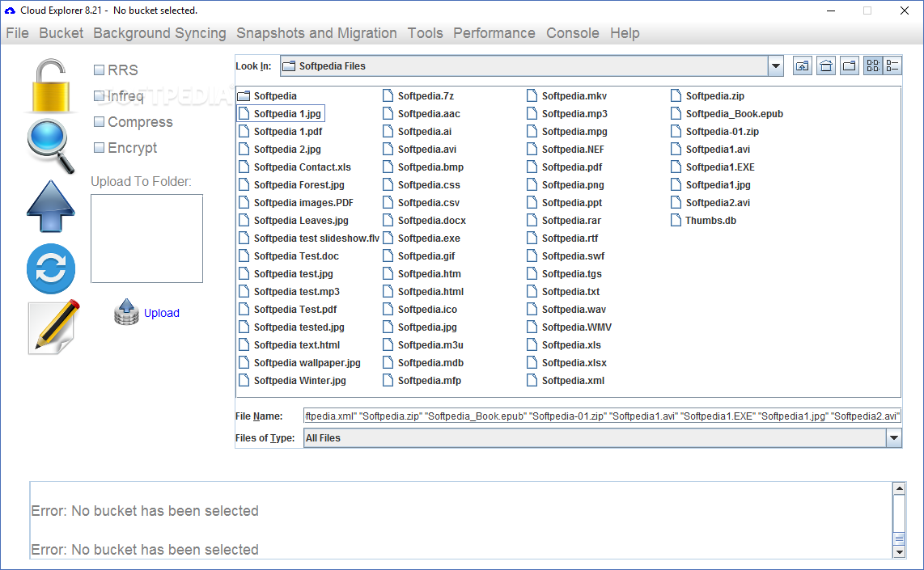Select file Softpedia images.PDF
Screen dimensions: 924x570
(x=303, y=203)
